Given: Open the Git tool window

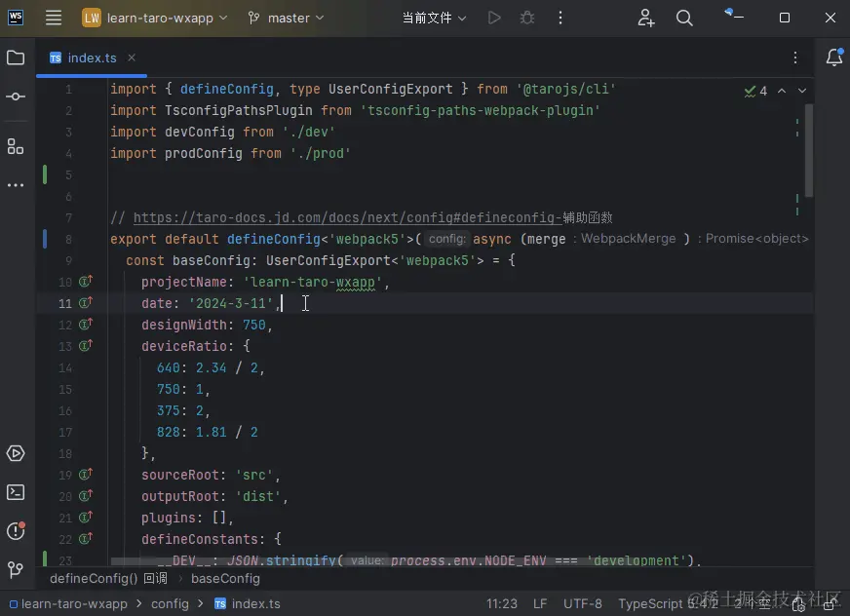Looking at the screenshot, I should click(16, 569).
